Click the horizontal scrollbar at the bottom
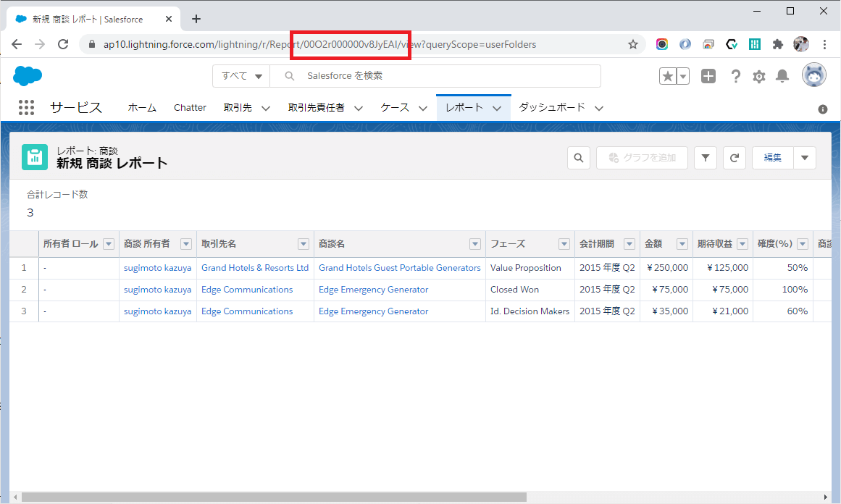The height and width of the screenshot is (504, 841). (274, 497)
